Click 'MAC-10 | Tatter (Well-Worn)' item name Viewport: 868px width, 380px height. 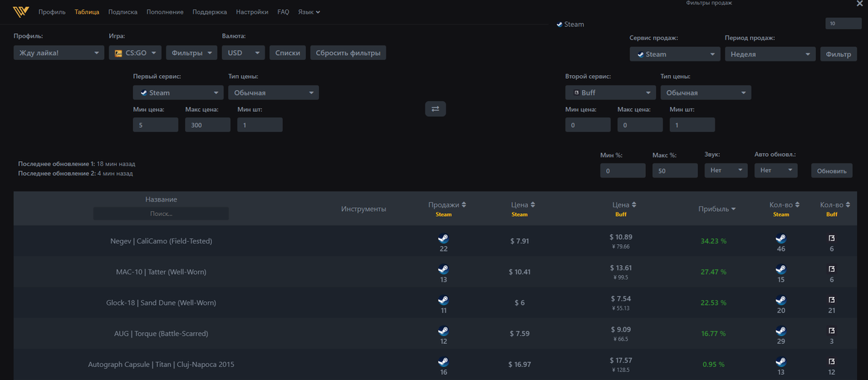point(161,272)
